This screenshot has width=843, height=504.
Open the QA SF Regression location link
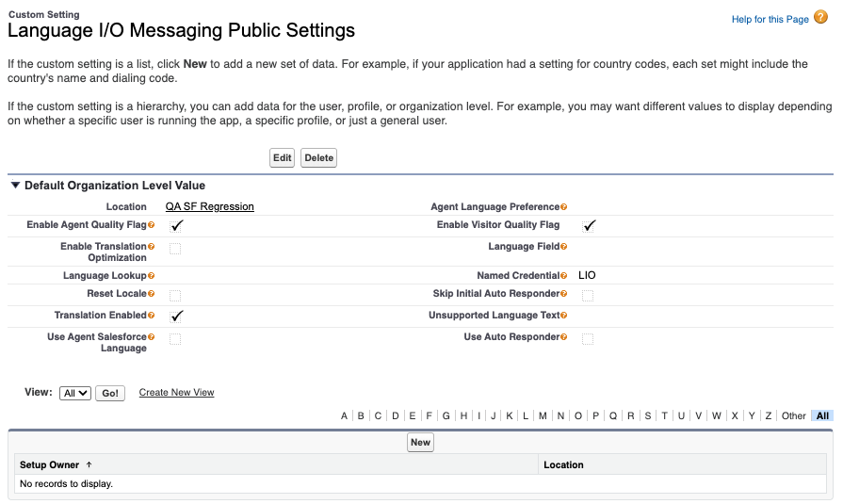pos(210,206)
